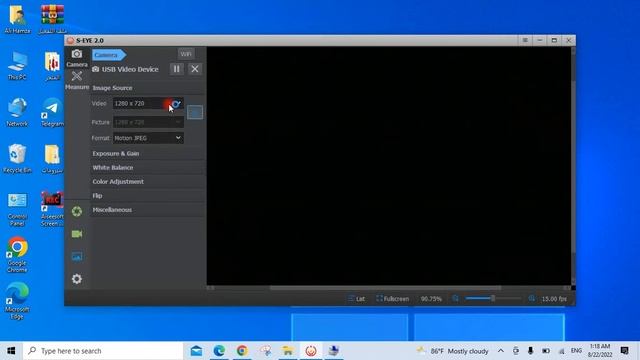This screenshot has height=360, width=640.
Task: Open the blue image gallery icon
Action: tap(77, 256)
